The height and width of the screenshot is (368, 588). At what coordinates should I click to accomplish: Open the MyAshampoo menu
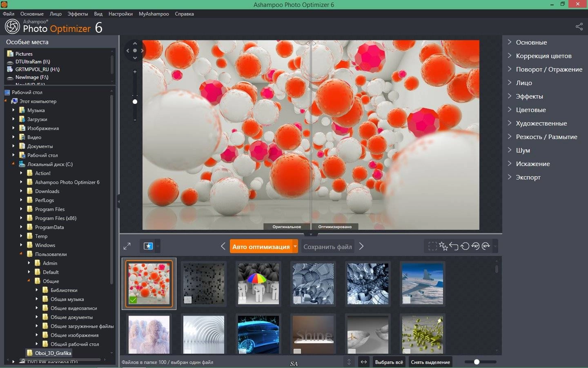[154, 14]
